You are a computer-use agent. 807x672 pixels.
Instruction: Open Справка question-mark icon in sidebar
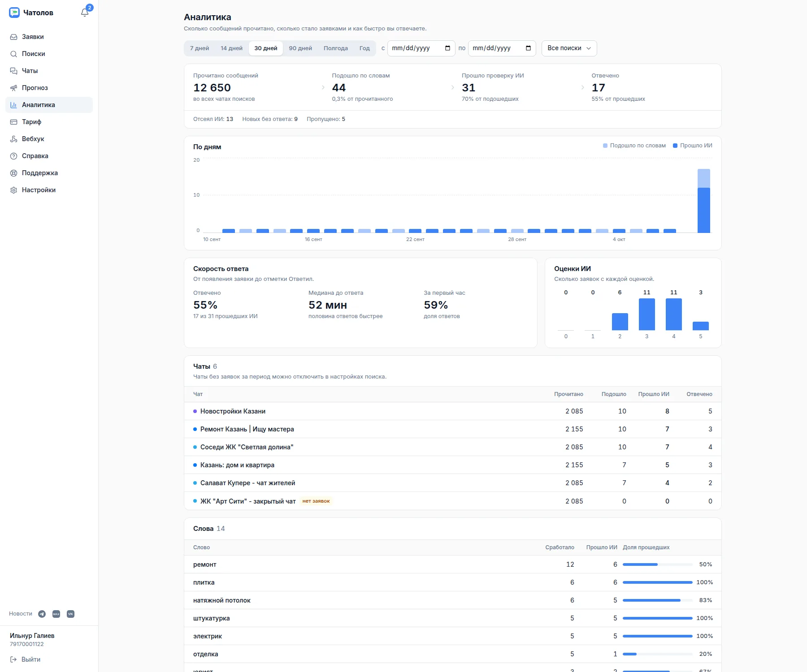14,156
